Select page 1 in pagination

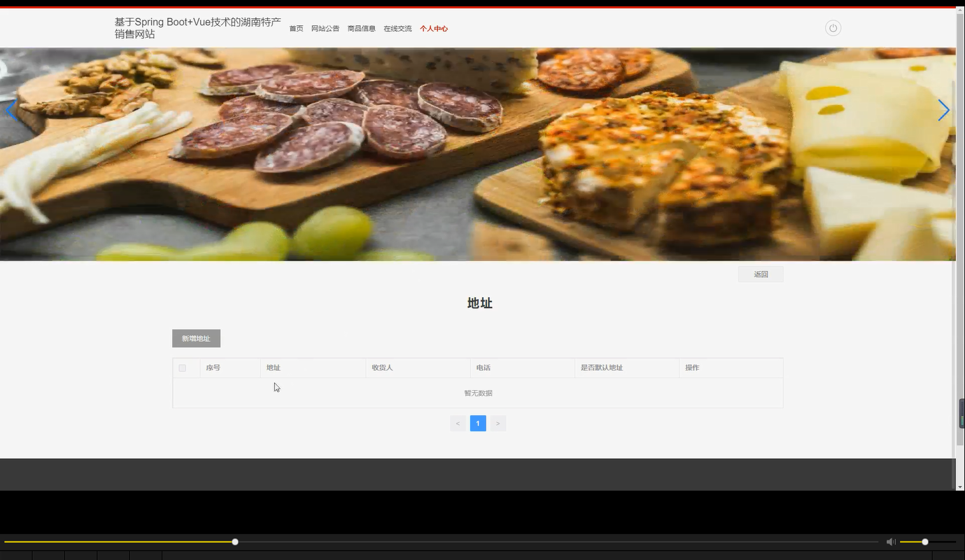click(x=478, y=423)
